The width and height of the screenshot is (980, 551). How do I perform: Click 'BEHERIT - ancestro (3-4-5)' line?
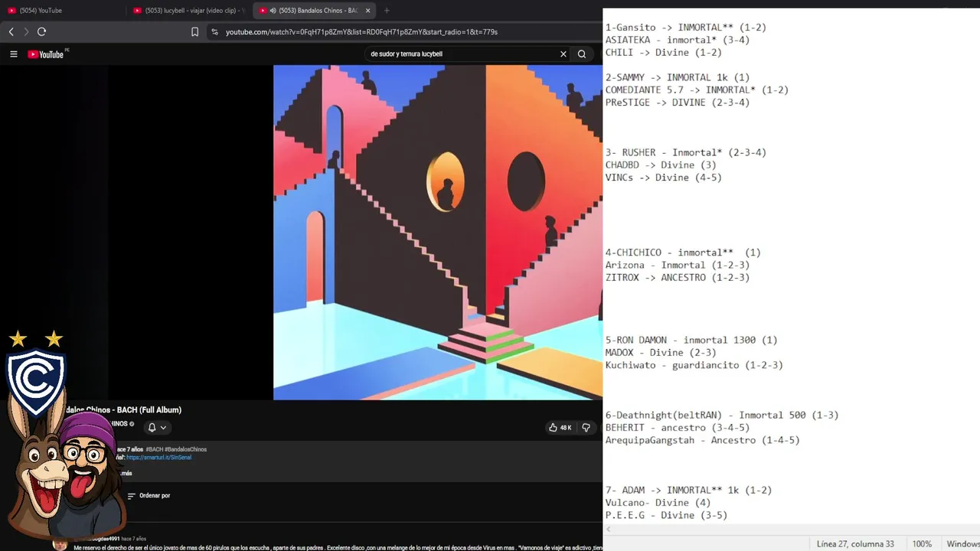(677, 428)
